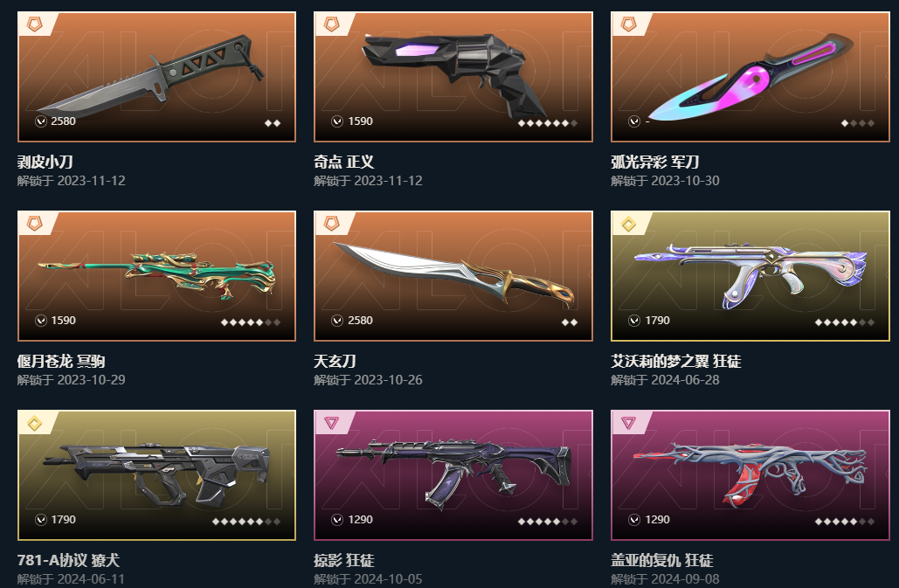The width and height of the screenshot is (899, 588).
Task: Click the level diamonds on 掠影 狂徒 card
Action: (x=548, y=522)
